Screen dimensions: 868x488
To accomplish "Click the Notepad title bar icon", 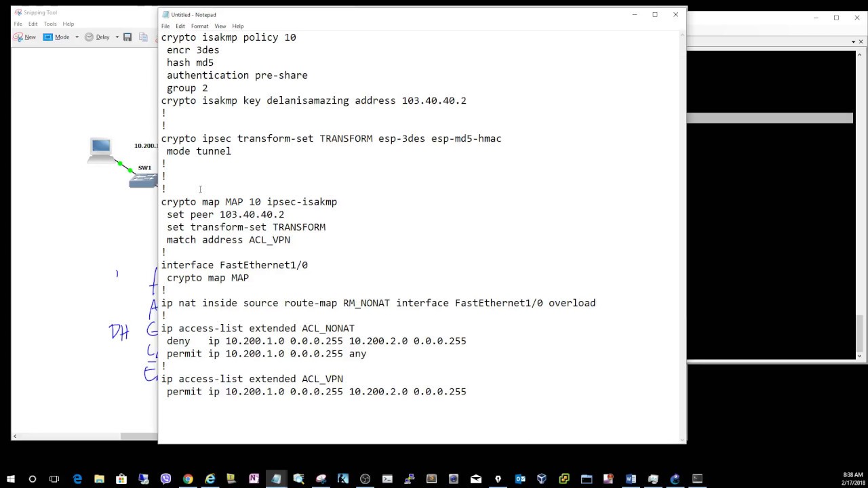I will pos(165,14).
